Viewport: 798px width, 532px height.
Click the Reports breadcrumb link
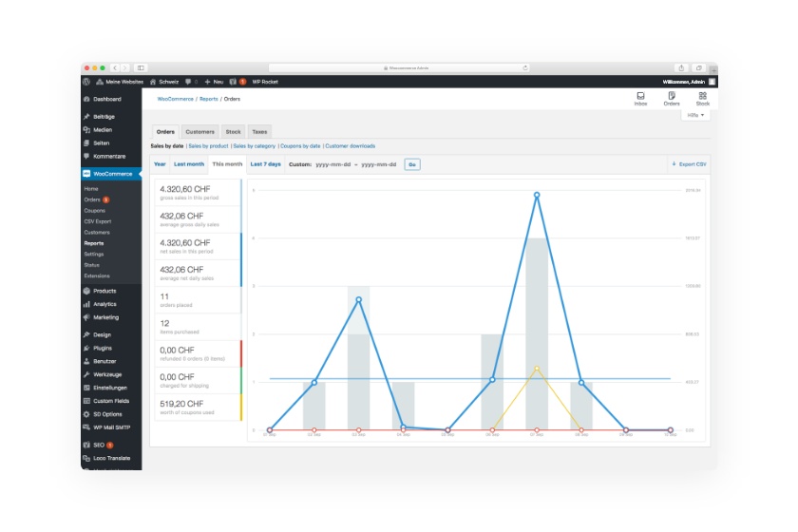pos(209,99)
